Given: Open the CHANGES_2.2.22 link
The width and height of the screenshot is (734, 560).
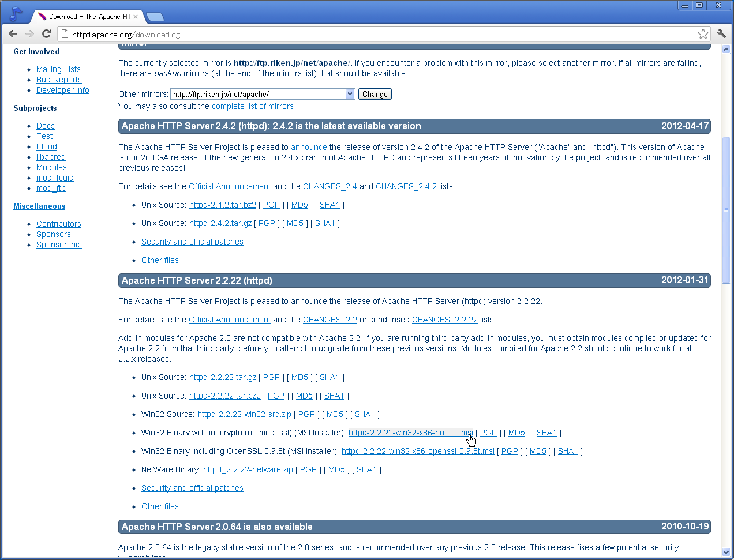Looking at the screenshot, I should (x=445, y=320).
